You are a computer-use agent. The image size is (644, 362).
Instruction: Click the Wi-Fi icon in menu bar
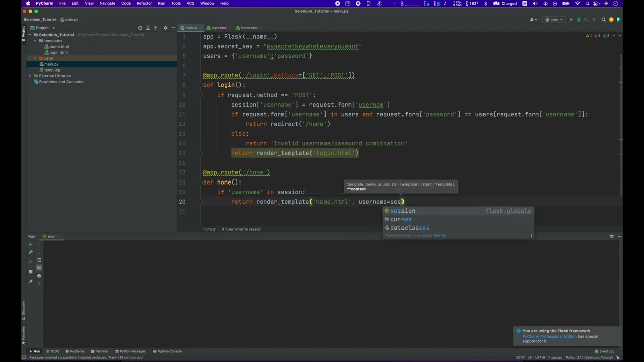(x=577, y=4)
